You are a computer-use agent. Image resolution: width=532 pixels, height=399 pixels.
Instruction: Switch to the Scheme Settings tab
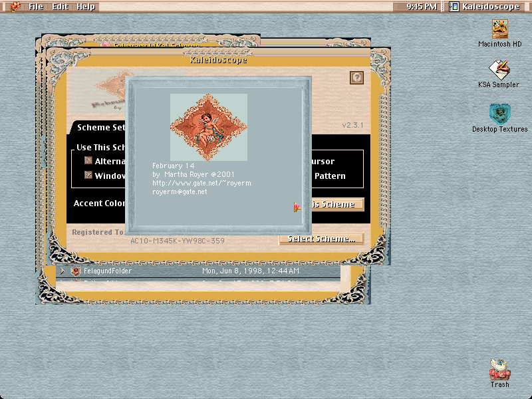(x=97, y=127)
